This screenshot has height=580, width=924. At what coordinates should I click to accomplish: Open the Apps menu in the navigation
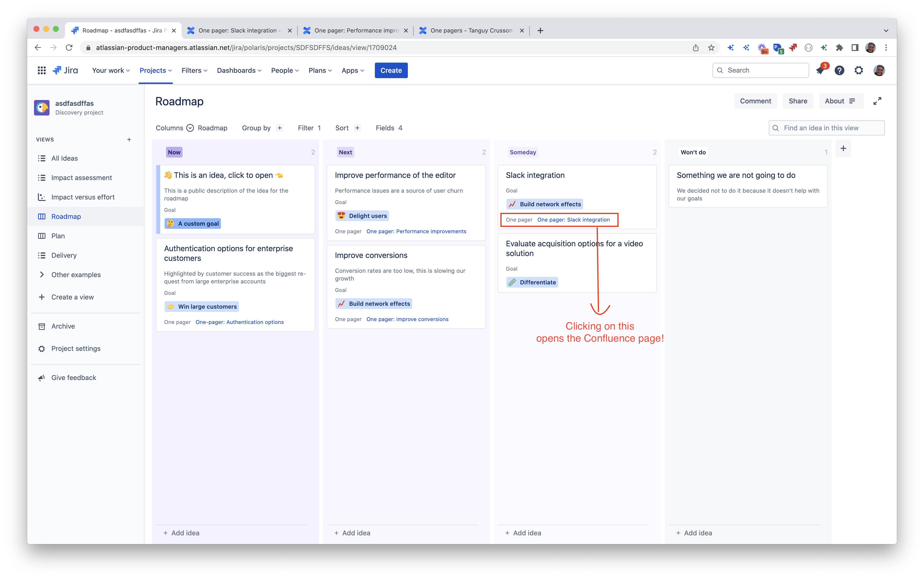[352, 70]
